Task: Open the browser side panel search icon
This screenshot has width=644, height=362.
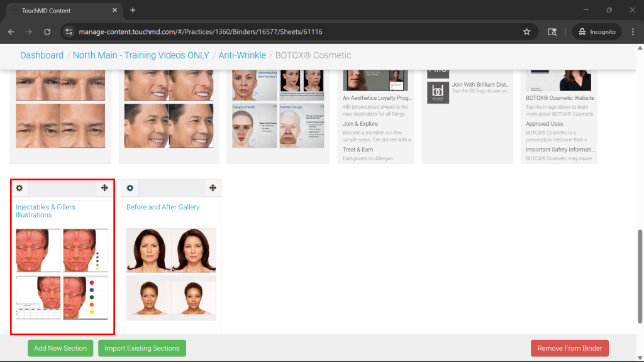Action: 552,31
